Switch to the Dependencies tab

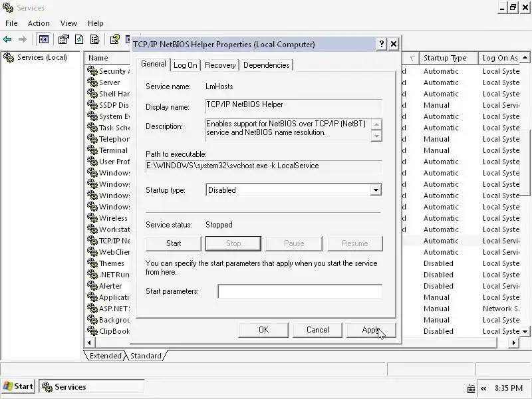click(267, 65)
